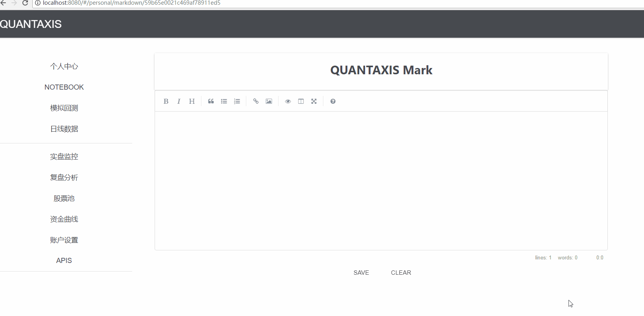Image resolution: width=644 pixels, height=316 pixels.
Task: Click the browser forward arrow
Action: (x=14, y=3)
